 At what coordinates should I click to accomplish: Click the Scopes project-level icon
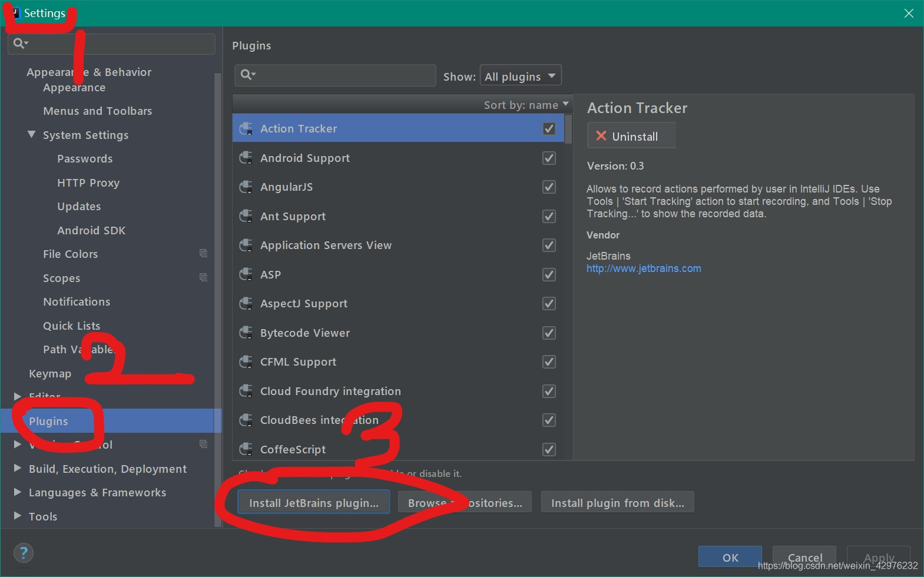pyautogui.click(x=203, y=277)
